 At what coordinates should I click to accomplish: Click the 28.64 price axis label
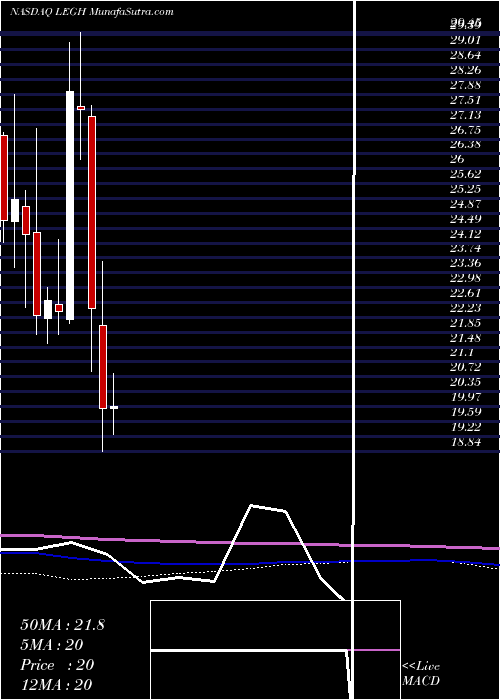click(465, 55)
